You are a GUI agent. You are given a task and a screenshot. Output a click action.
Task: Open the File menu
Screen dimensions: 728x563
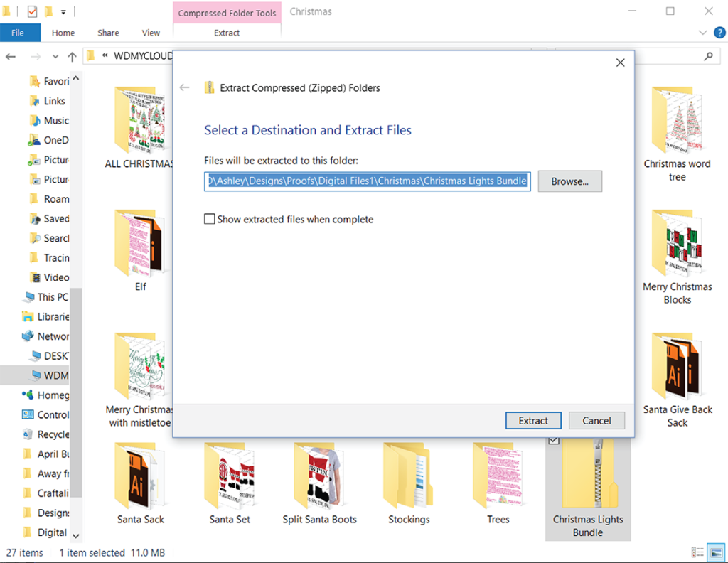coord(18,33)
